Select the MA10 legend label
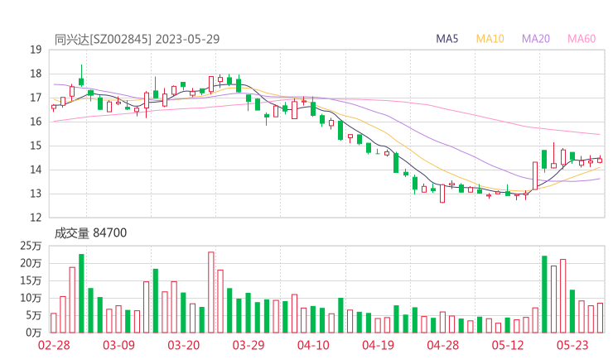 click(x=490, y=39)
